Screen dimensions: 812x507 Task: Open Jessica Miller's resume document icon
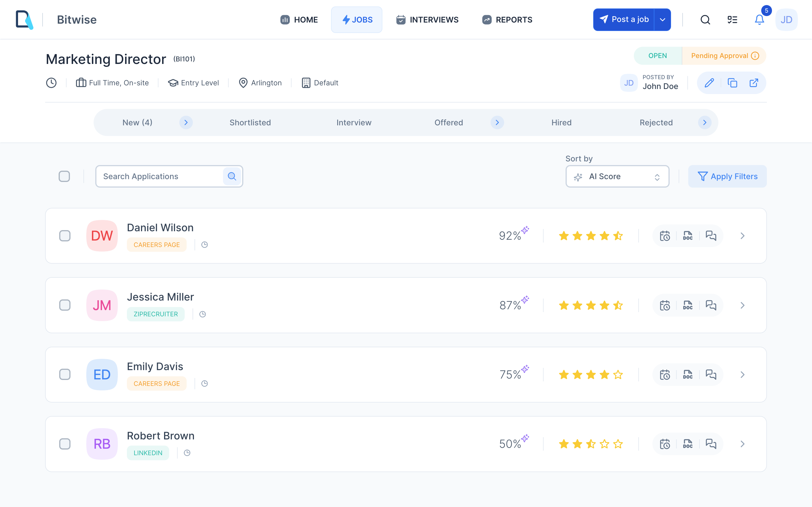click(x=688, y=305)
